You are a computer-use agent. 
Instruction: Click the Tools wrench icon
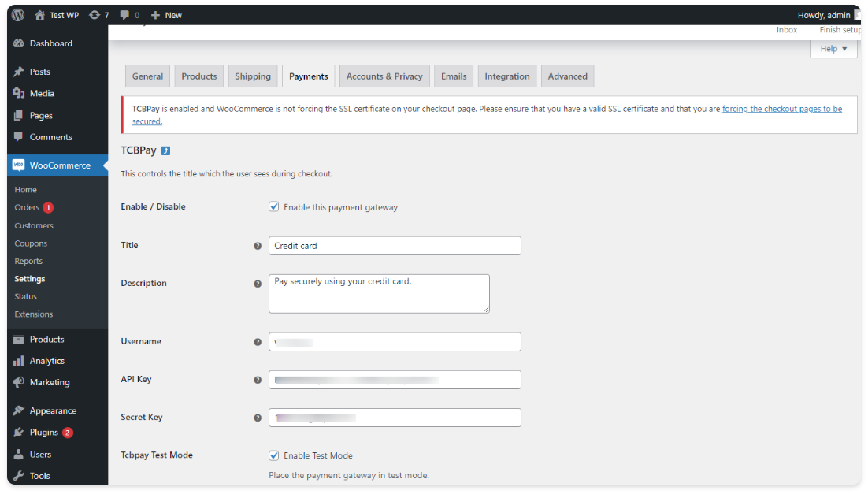point(19,476)
